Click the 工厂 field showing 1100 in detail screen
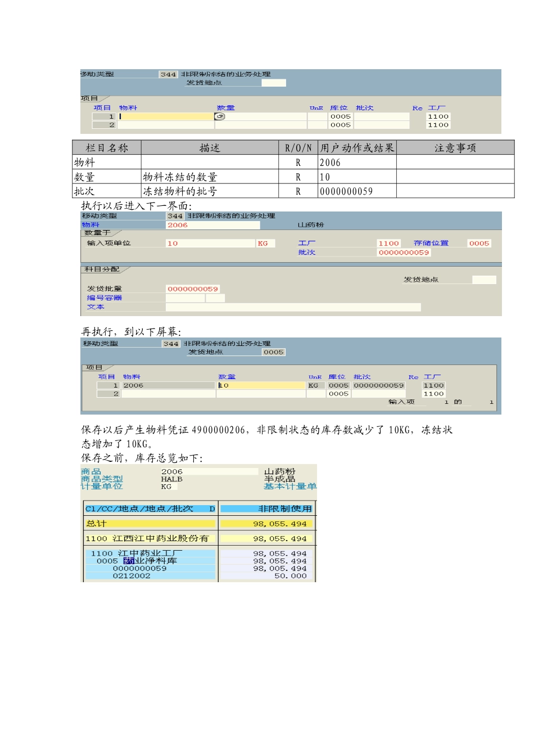Image resolution: width=534 pixels, height=756 pixels. pos(388,244)
